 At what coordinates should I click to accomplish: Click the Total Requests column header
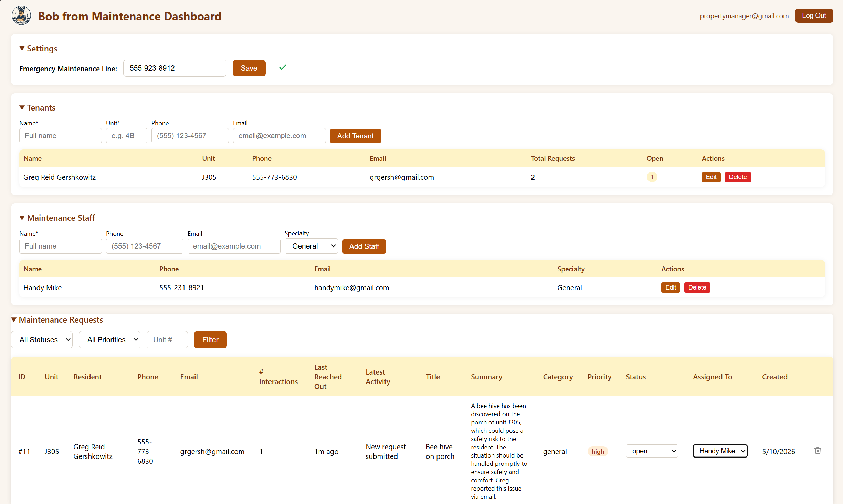(552, 158)
